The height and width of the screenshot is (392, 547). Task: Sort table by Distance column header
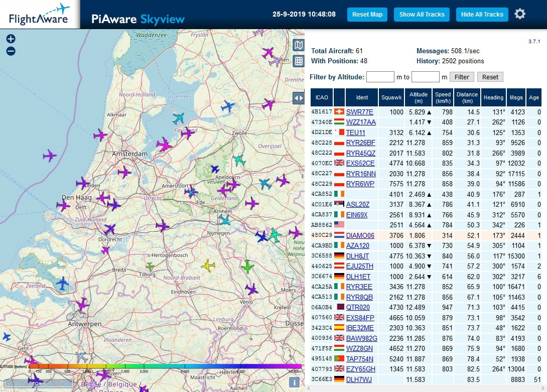click(467, 97)
